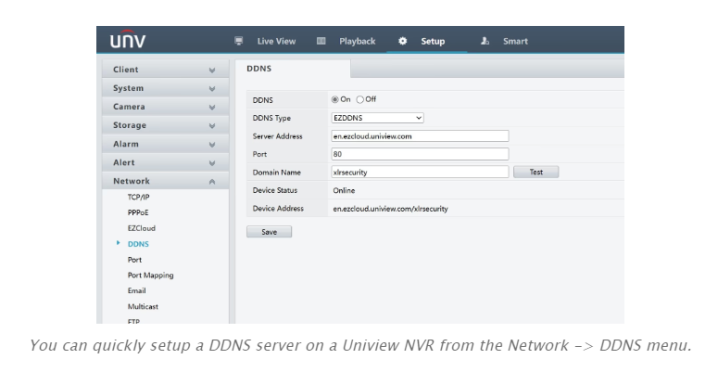Turn DDNS On radio button
The width and height of the screenshot is (718, 372).
coord(335,99)
